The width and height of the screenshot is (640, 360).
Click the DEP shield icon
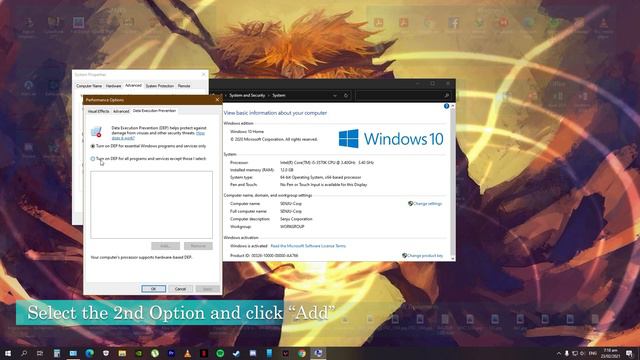(x=96, y=132)
